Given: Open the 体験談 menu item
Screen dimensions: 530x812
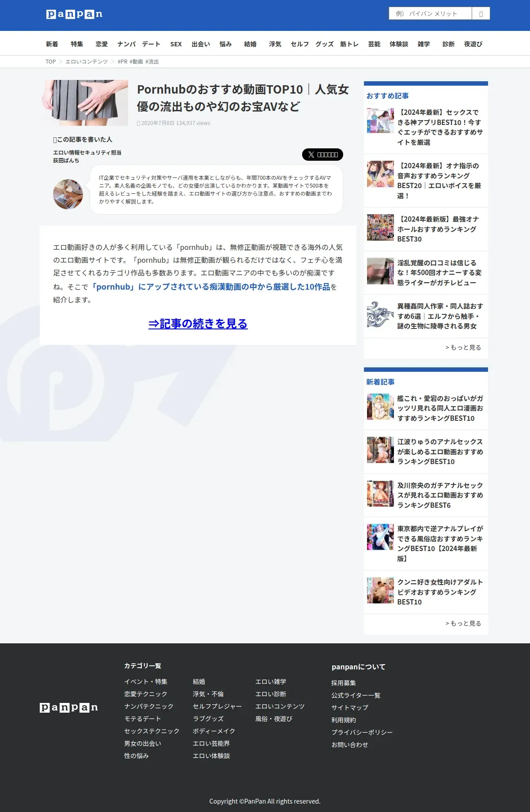Looking at the screenshot, I should 399,44.
